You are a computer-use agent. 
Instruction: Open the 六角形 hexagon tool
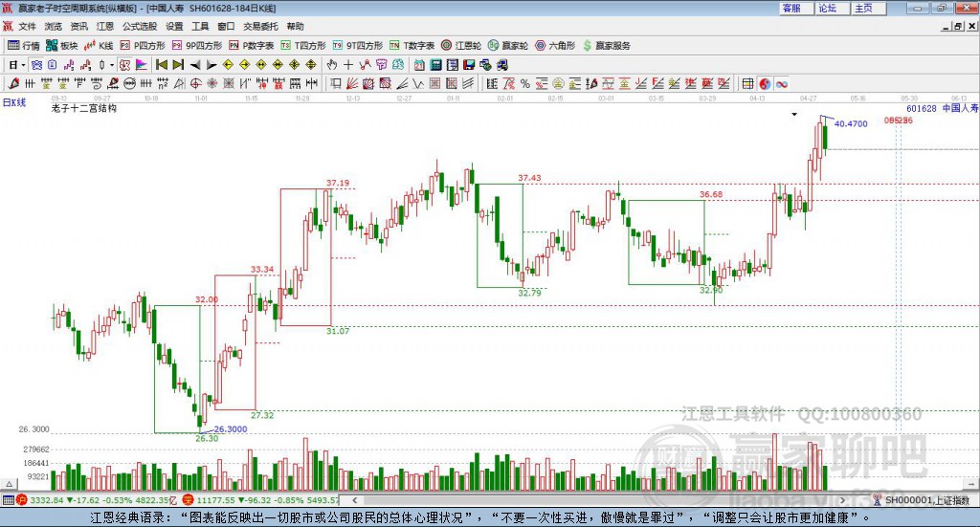coord(555,46)
